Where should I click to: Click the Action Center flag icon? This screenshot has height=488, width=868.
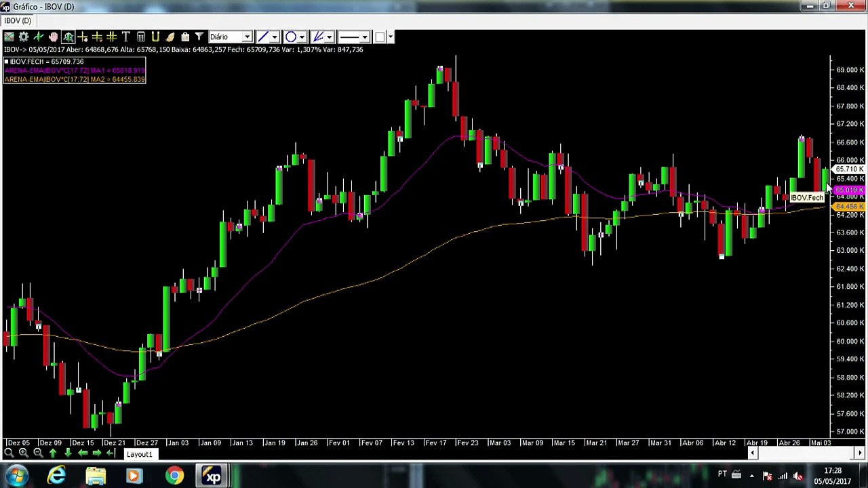(767, 476)
